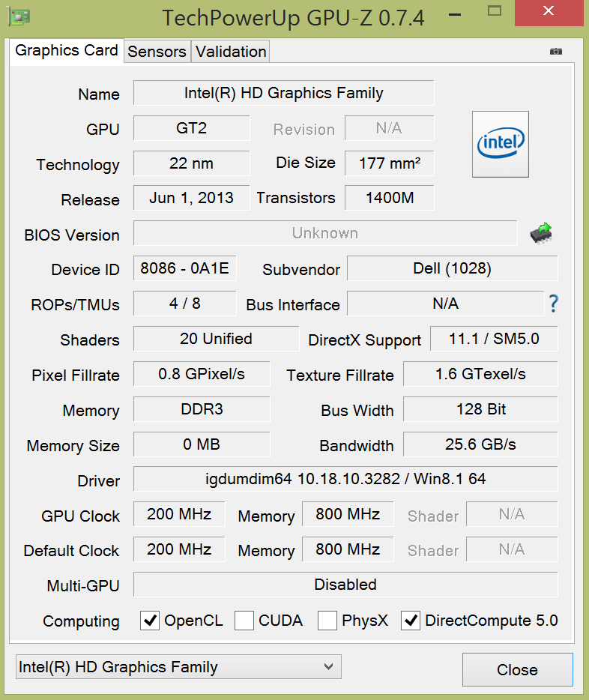
Task: Close window with the red X
Action: point(549,13)
